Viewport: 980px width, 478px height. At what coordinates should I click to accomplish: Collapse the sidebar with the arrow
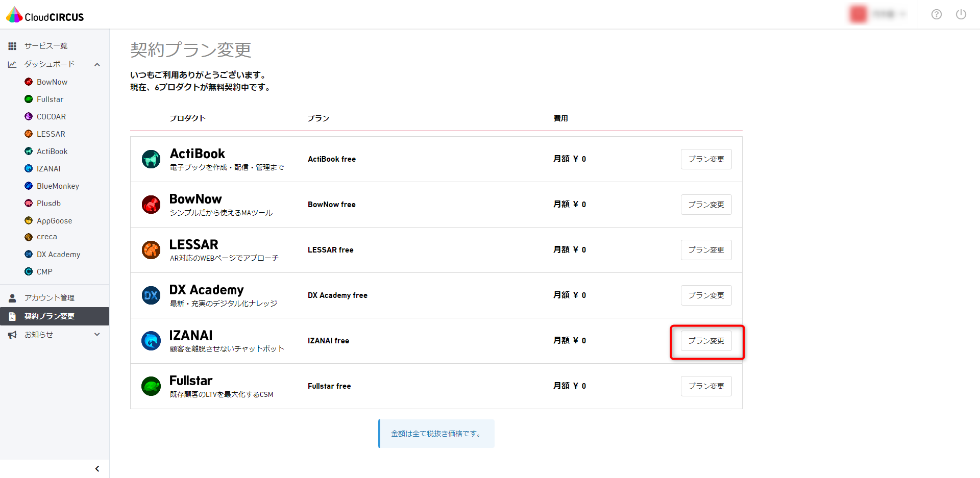pyautogui.click(x=97, y=469)
